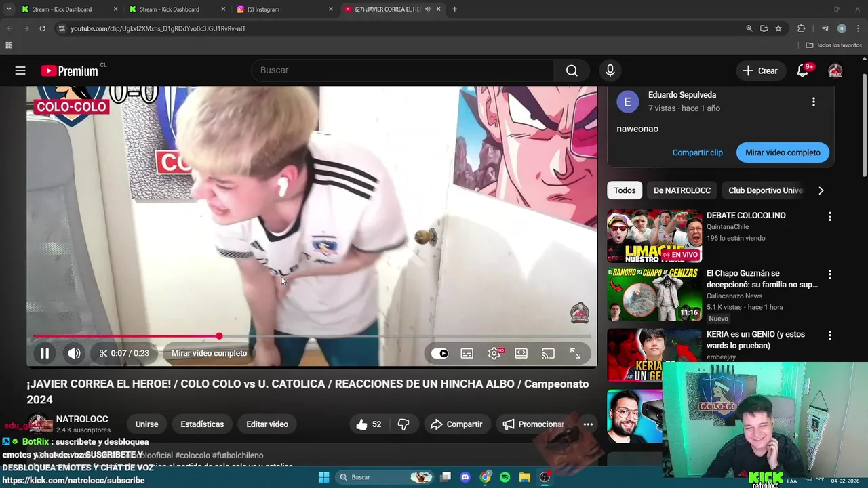Toggle subtitles on the player
Viewport: 868px width, 488px height.
[x=467, y=353]
